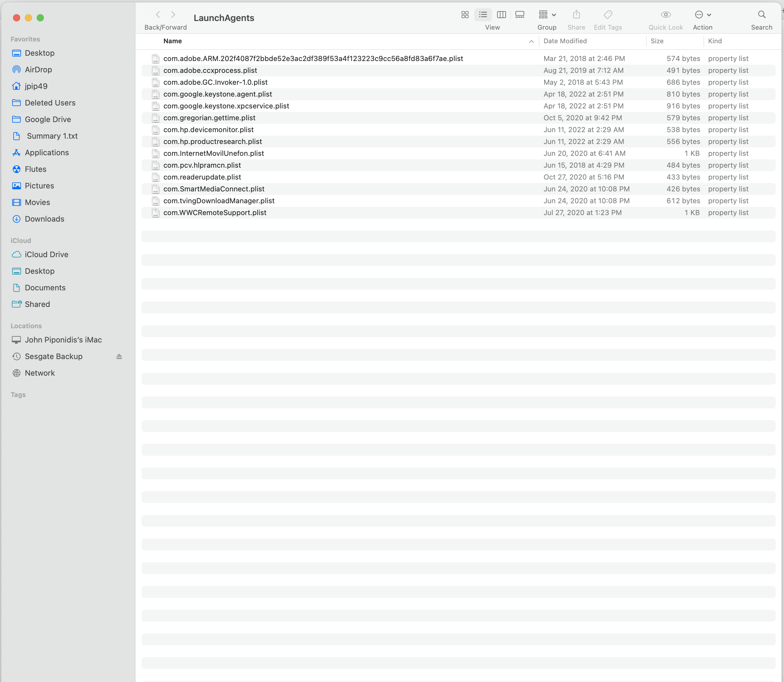784x682 pixels.
Task: Open the Action menu dropdown
Action: (x=703, y=15)
